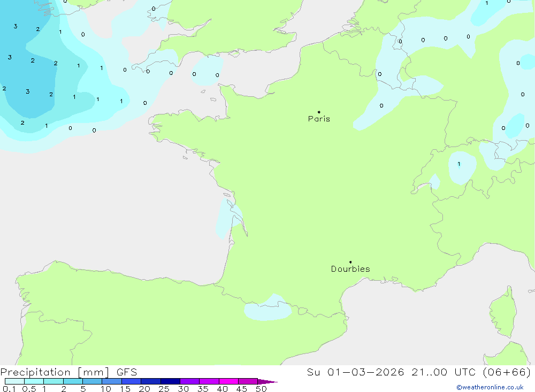The image size is (535, 392).
Task: Click the '30' legend scale value
Action: (x=183, y=389)
